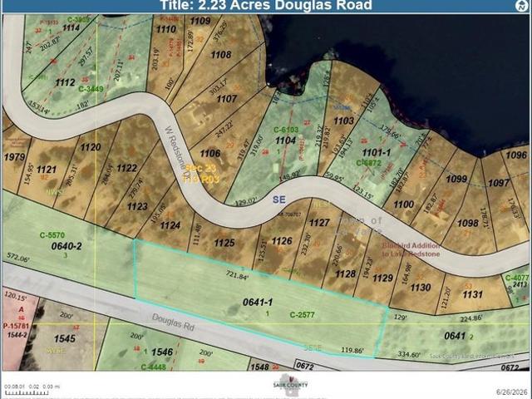This screenshot has height=399, width=532.
Task: Select parcel 1131
Action: pos(472,294)
